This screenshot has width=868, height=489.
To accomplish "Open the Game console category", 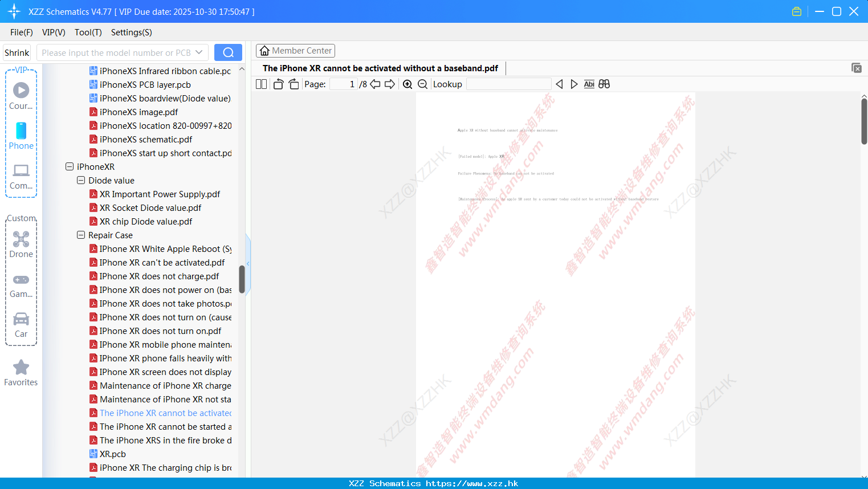I will (21, 279).
